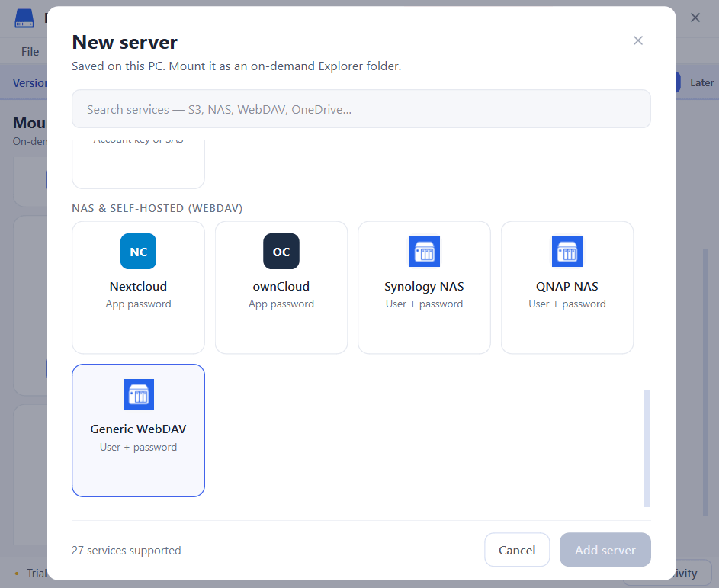Click the 27 services supported text

[126, 551]
